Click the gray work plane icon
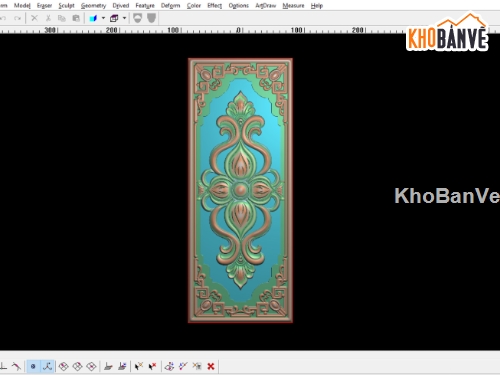The height and width of the screenshot is (375, 500). click(x=108, y=367)
